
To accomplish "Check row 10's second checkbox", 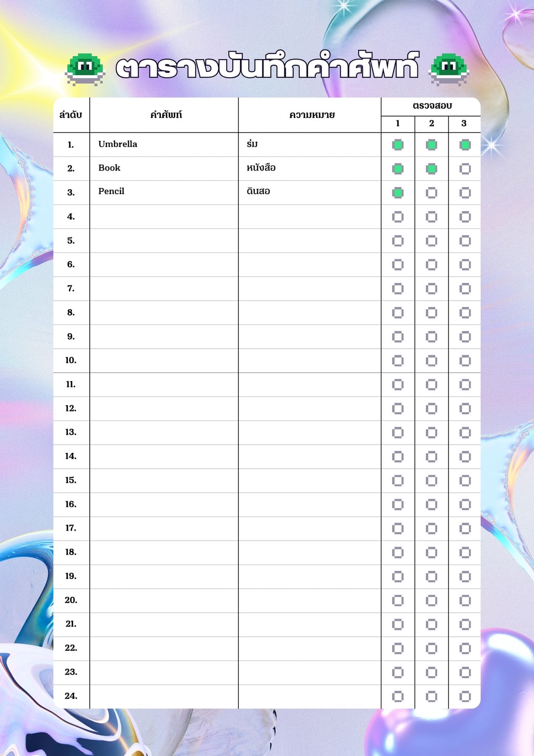I will tap(432, 361).
